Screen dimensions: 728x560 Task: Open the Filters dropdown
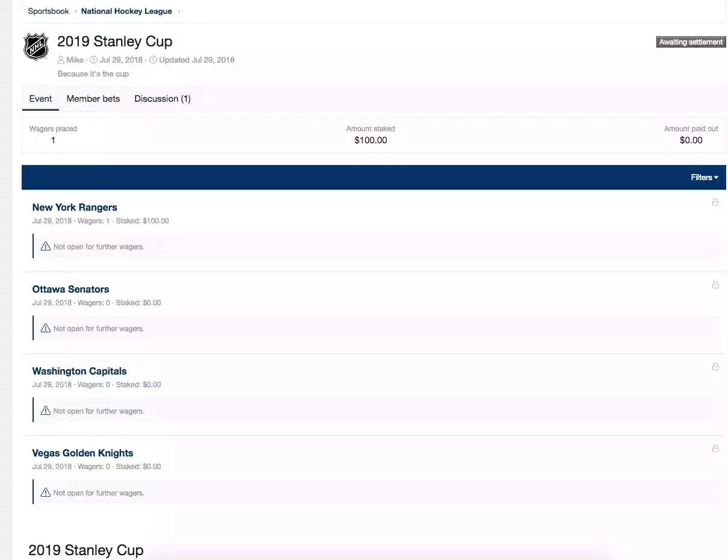[x=705, y=177]
